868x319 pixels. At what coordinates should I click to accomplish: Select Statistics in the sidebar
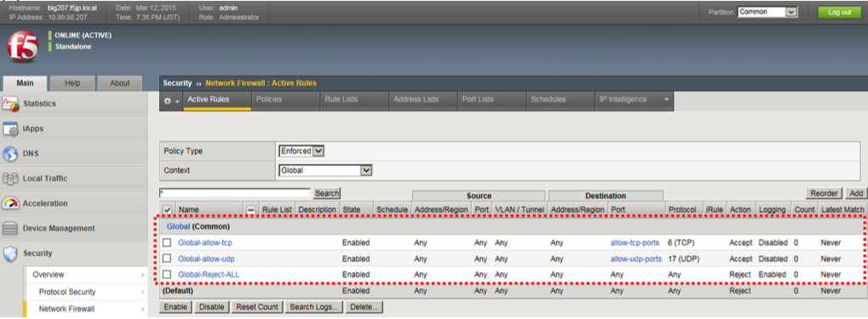pos(39,104)
